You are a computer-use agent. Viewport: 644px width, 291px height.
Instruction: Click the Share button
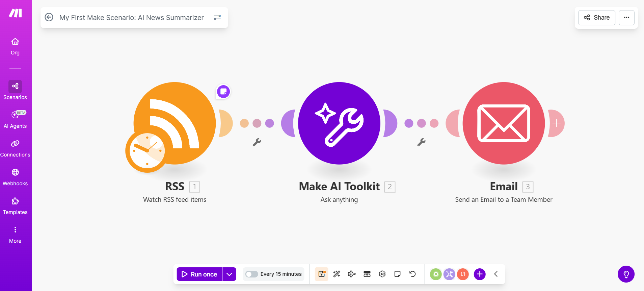tap(596, 18)
